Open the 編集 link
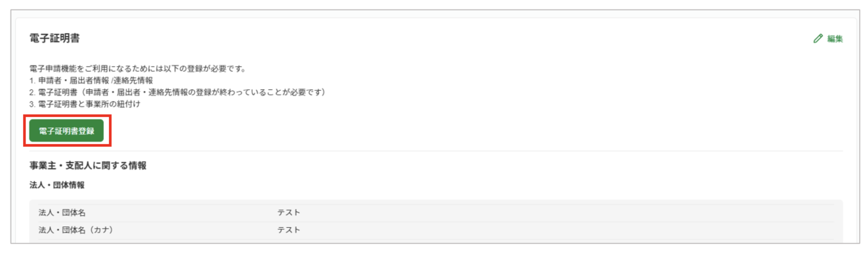This screenshot has height=255, width=868. (x=835, y=39)
